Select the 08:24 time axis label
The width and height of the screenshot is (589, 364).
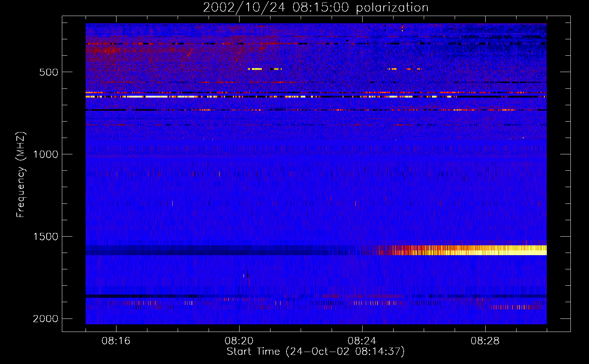(362, 341)
